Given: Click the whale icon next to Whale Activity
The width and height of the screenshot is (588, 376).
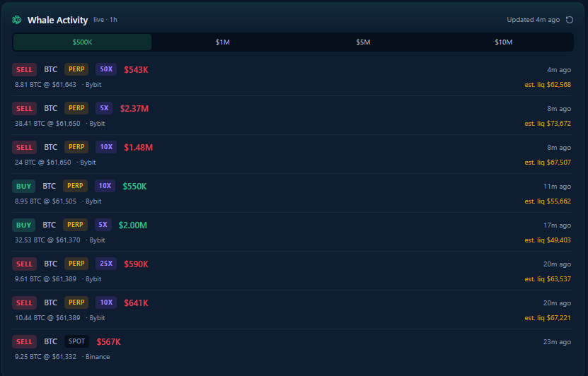Looking at the screenshot, I should pos(17,20).
